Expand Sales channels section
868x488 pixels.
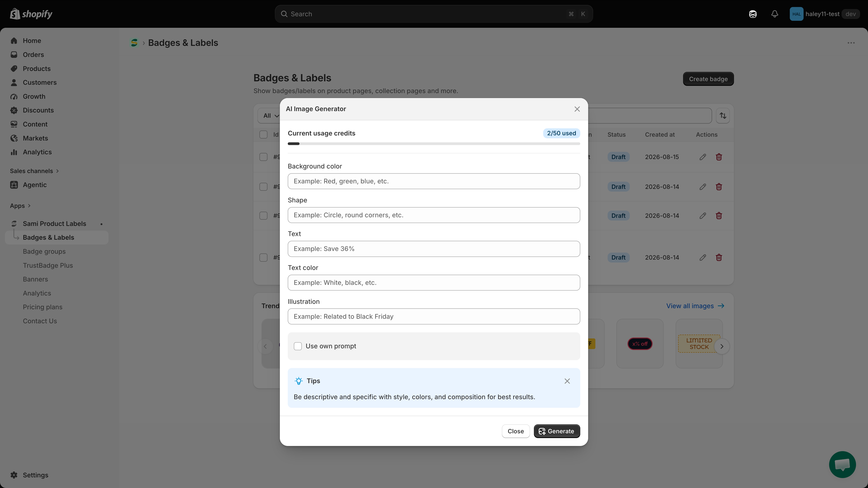(x=34, y=171)
